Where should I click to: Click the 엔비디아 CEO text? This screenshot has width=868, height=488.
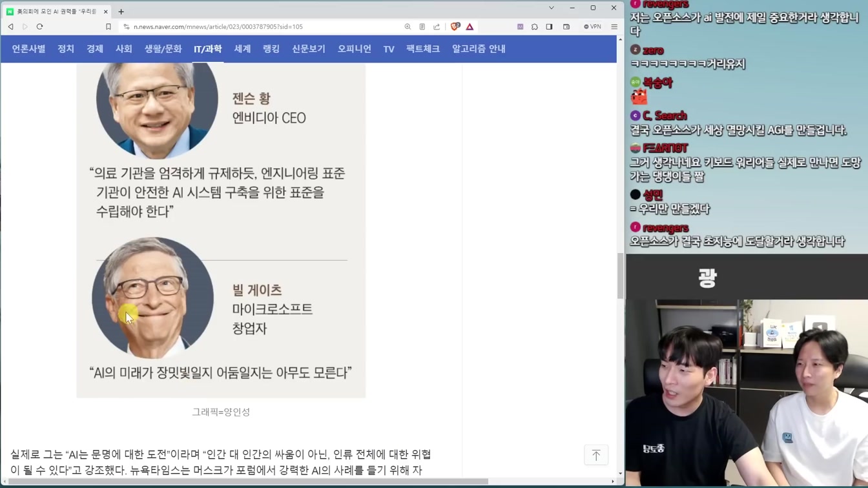pos(269,118)
